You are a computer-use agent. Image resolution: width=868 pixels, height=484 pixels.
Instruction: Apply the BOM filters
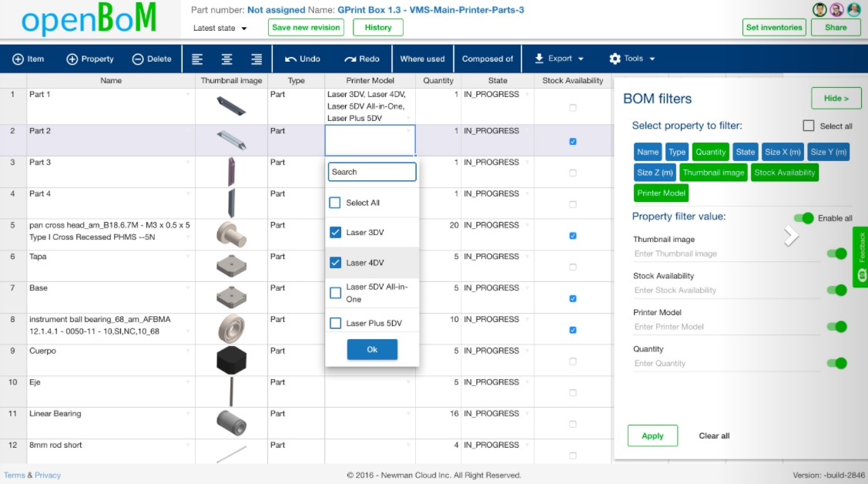(x=652, y=435)
